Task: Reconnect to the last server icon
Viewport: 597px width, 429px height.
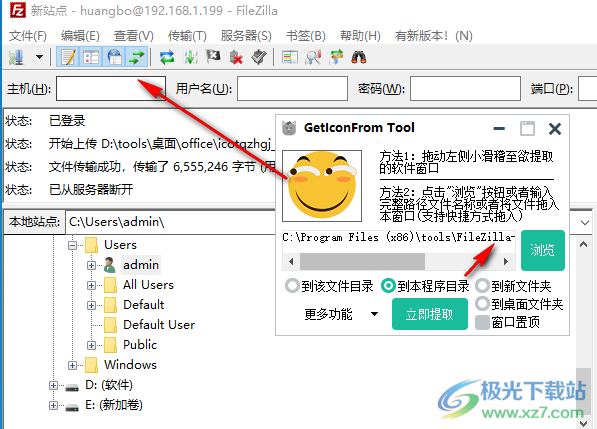Action: (x=259, y=57)
